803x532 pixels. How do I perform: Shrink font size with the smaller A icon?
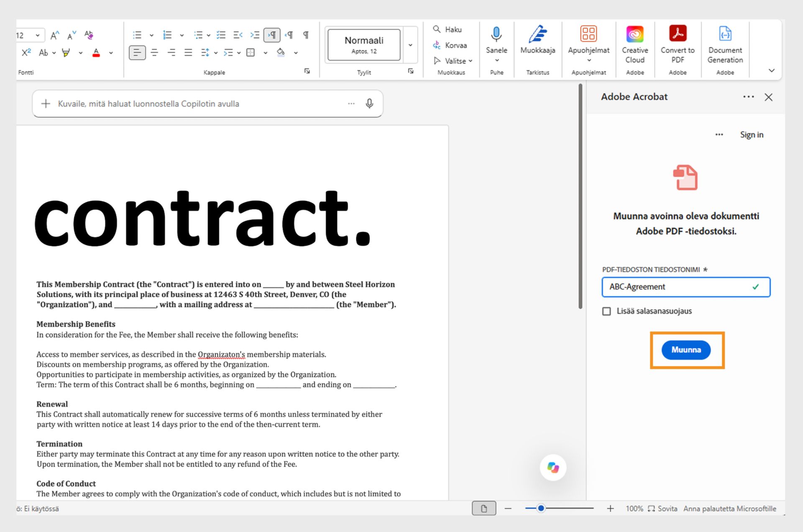click(x=72, y=35)
